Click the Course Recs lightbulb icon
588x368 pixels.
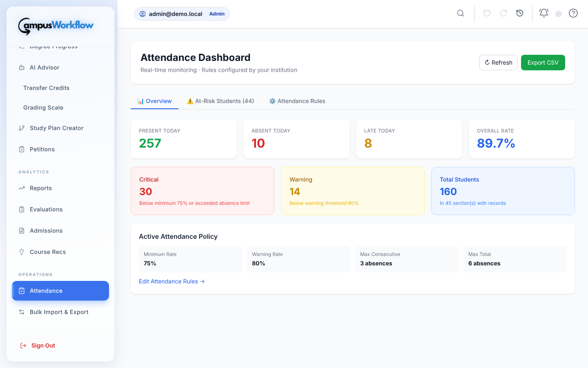tap(22, 252)
